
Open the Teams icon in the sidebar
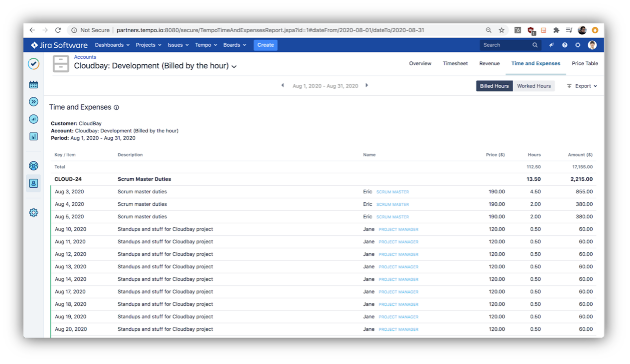[x=34, y=166]
